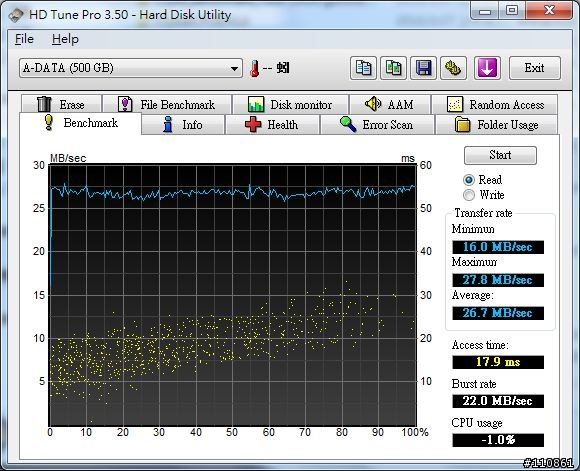Image resolution: width=580 pixels, height=471 pixels.
Task: Click the Exit button
Action: 535,68
